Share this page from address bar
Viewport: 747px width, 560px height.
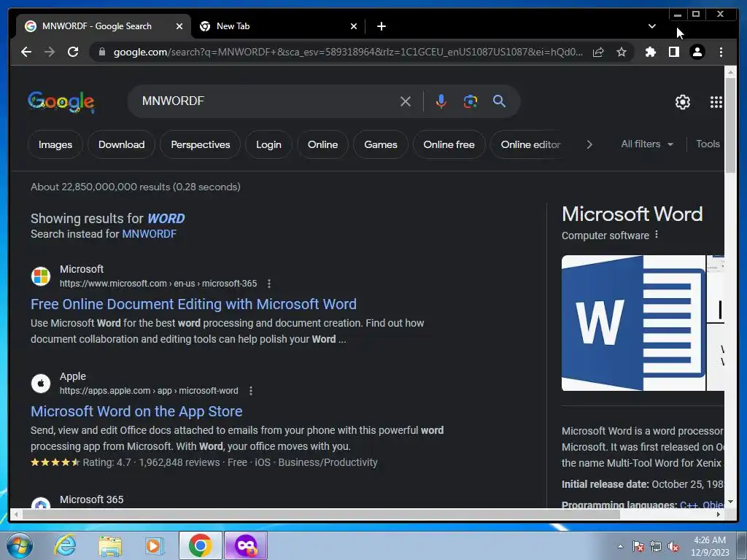tap(598, 52)
